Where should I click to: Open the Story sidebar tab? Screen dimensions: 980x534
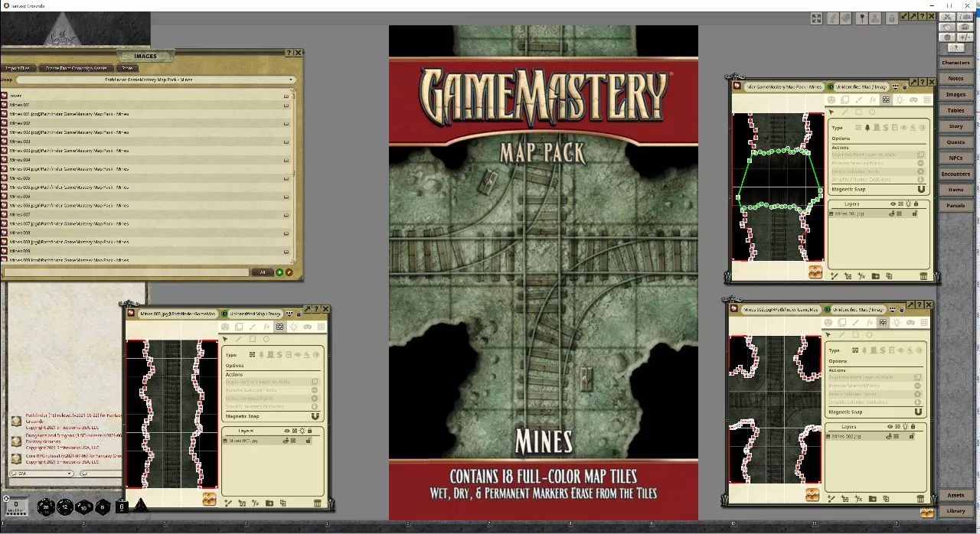[x=955, y=126]
